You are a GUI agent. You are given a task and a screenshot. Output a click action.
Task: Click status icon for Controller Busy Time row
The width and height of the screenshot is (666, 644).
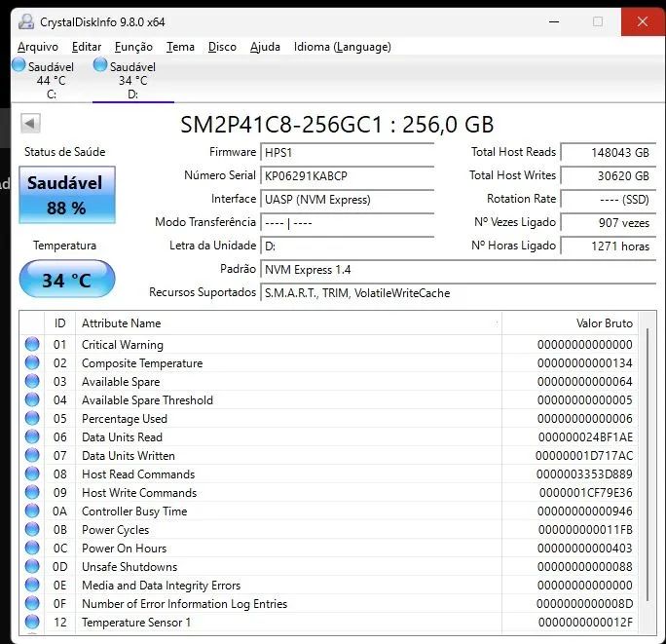32,511
